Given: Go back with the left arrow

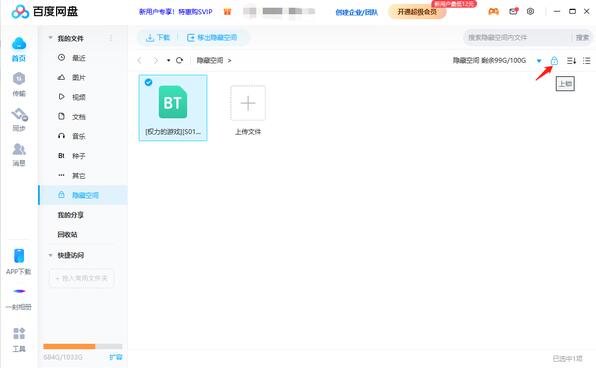Looking at the screenshot, I should (139, 60).
